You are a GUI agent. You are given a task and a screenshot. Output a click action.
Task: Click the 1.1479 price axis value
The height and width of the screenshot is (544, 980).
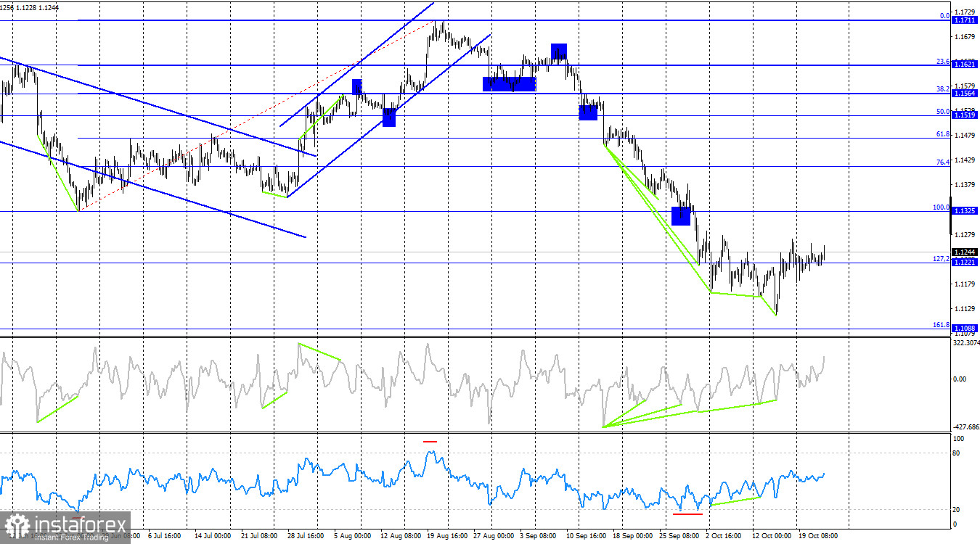pos(965,136)
